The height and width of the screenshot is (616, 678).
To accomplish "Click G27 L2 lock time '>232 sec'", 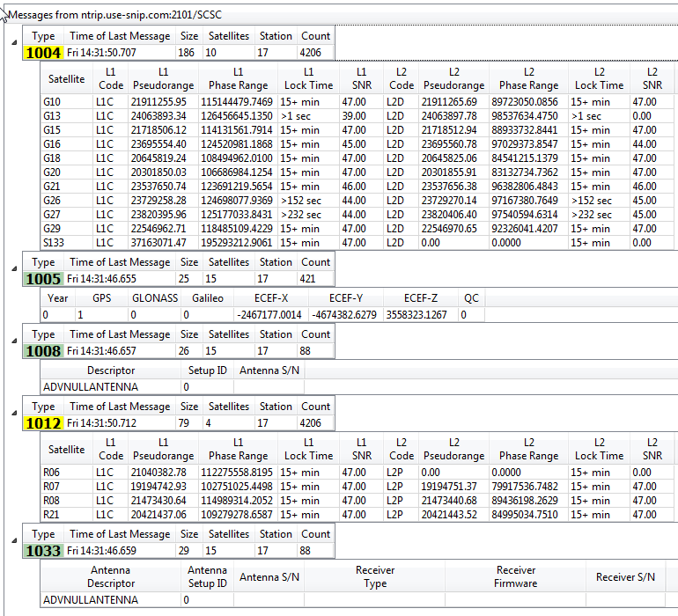I will click(x=591, y=215).
